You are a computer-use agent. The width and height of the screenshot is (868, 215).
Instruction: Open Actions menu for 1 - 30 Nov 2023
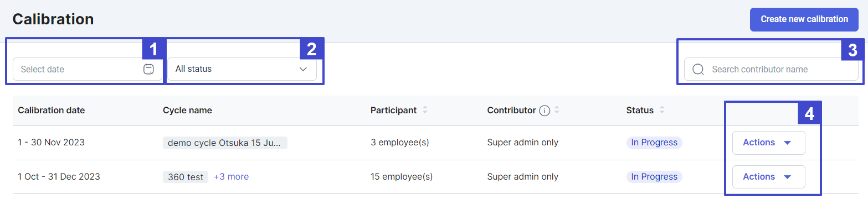click(768, 143)
